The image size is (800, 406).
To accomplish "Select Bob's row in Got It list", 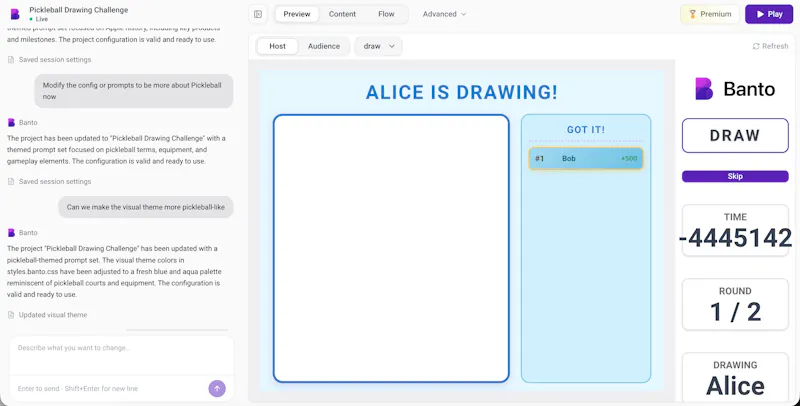I will 586,159.
